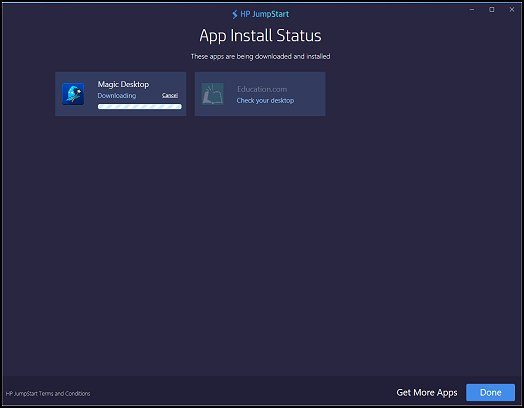Click the 'These apps are being downloaded' subtitle

click(x=260, y=56)
